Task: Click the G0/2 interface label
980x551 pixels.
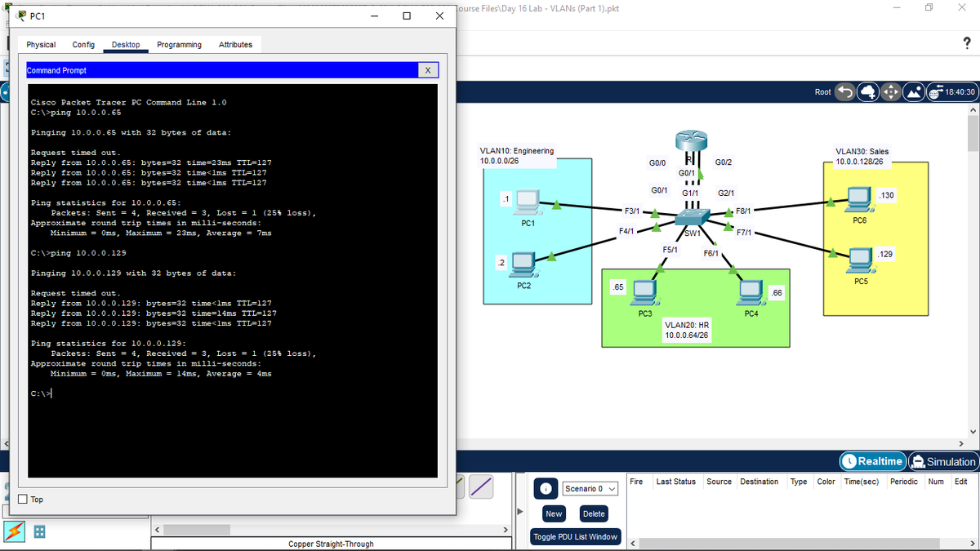Action: coord(723,162)
